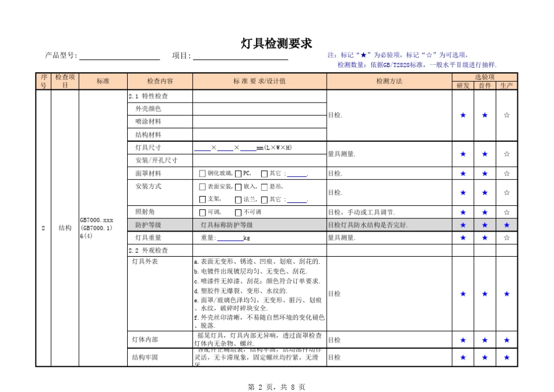Click the 生产 hollow star in 灯具重量 row
The image size is (554, 392).
tap(507, 238)
